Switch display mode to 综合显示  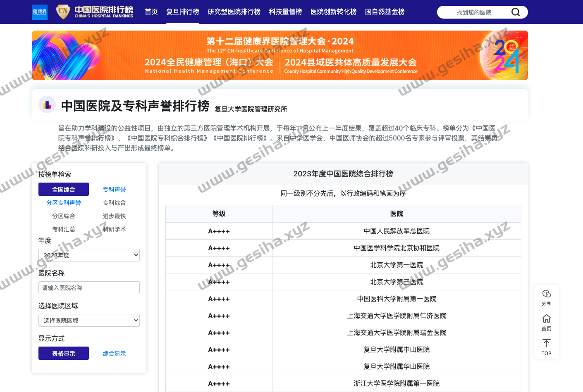click(114, 354)
